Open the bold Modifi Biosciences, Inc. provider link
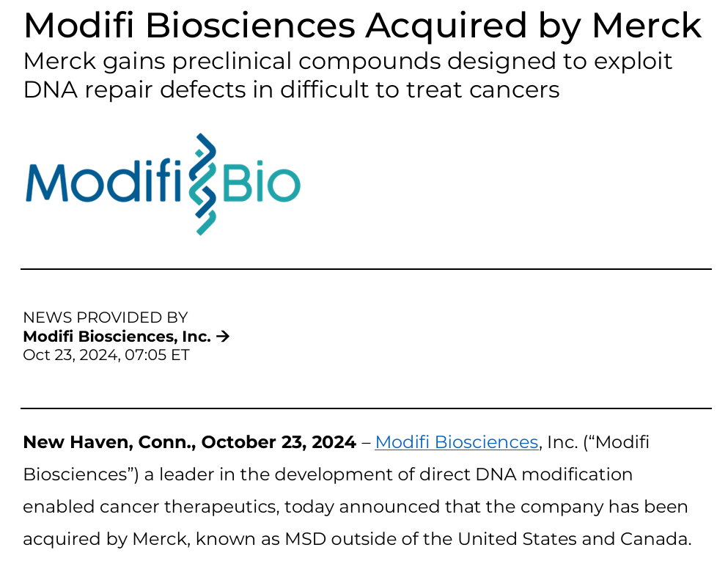The image size is (728, 561). point(117,337)
